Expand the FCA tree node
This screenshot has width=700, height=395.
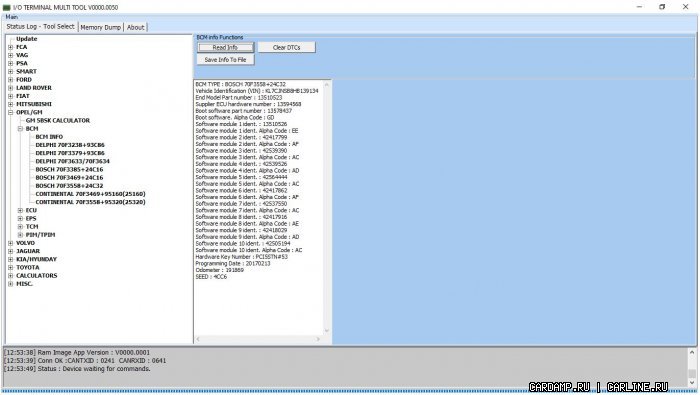(10, 47)
